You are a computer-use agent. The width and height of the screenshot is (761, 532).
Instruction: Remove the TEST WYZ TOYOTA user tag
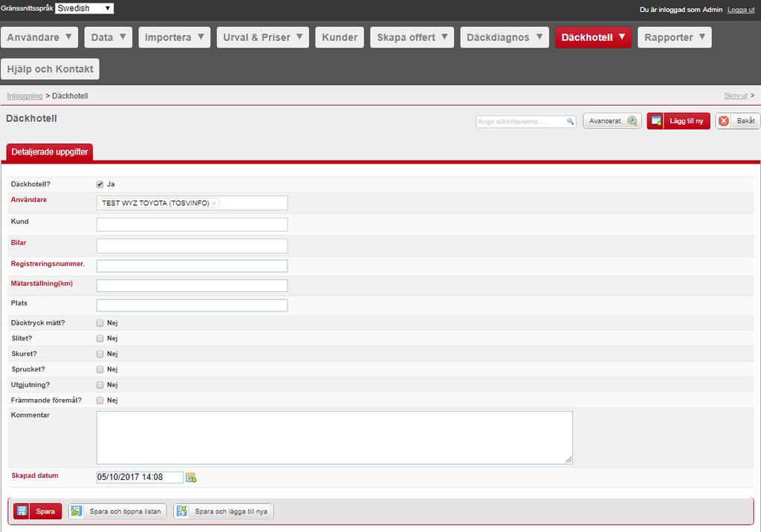tap(214, 204)
